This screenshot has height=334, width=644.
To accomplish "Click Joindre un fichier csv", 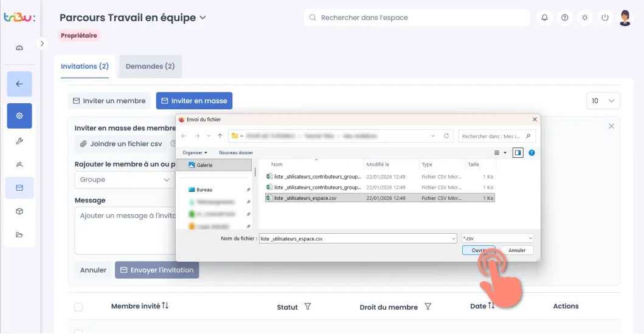I will pos(121,144).
